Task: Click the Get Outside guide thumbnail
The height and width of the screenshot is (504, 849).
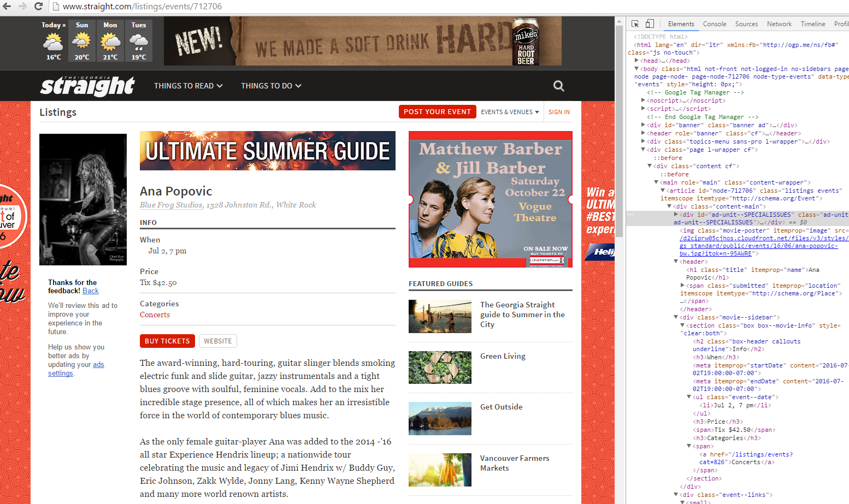Action: click(440, 419)
